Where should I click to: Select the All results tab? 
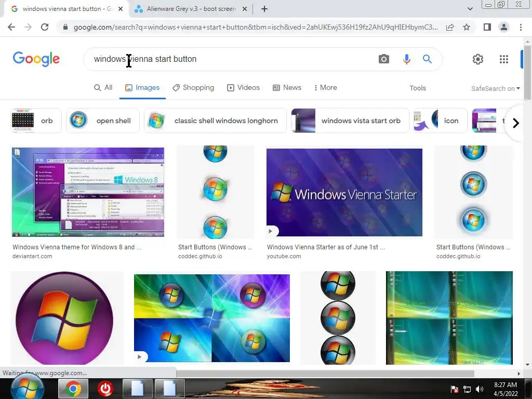pos(103,87)
